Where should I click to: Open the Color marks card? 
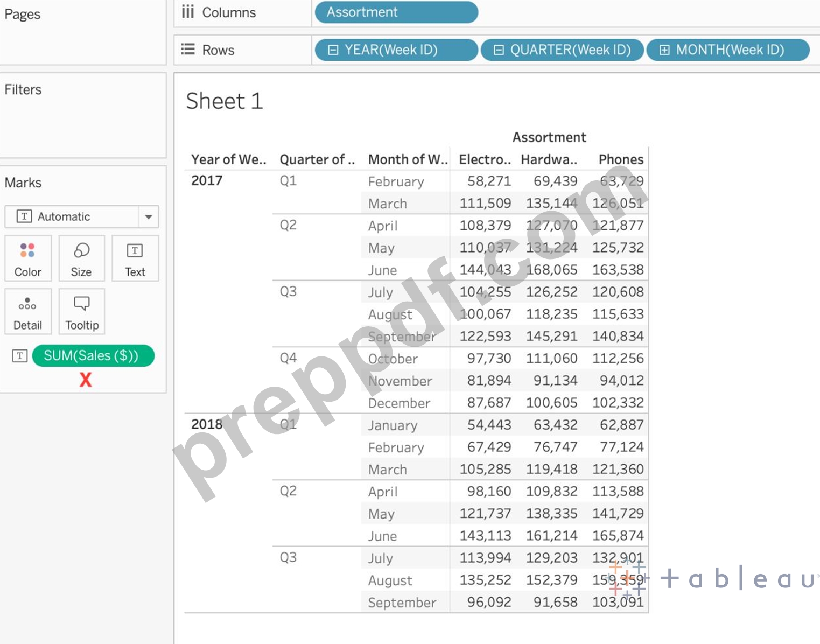click(x=28, y=258)
